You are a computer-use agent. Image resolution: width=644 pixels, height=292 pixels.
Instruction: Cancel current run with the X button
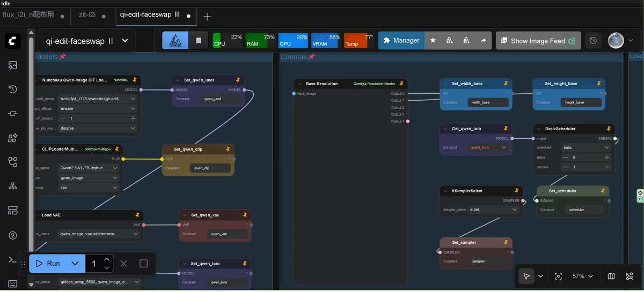pos(124,263)
